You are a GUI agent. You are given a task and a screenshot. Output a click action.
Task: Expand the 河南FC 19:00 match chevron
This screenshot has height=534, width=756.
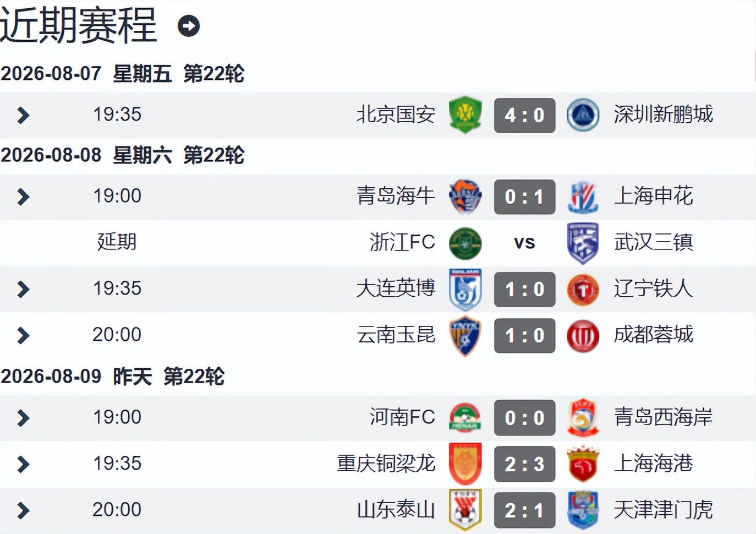[x=23, y=418]
